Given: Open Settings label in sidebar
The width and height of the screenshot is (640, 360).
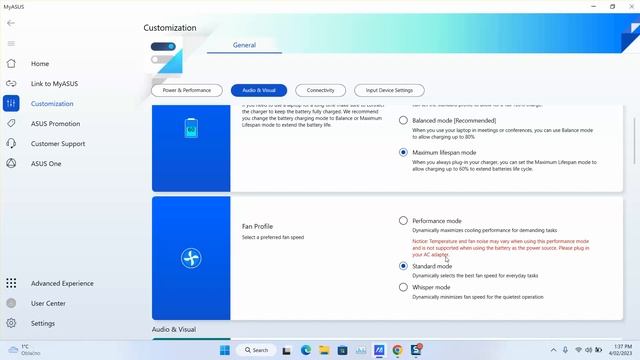Looking at the screenshot, I should tap(43, 323).
